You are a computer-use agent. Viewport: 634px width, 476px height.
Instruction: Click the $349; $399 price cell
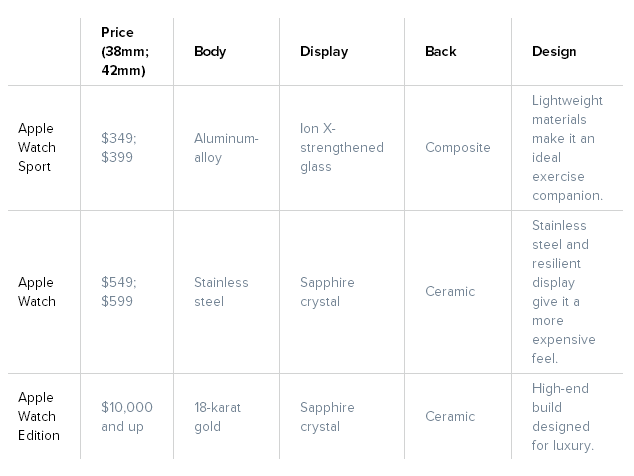point(119,148)
